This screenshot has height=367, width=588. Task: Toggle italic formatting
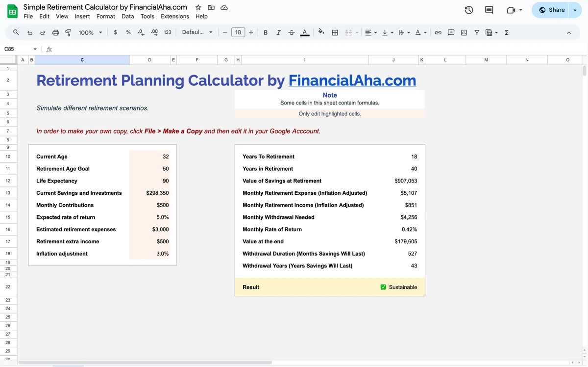tap(278, 32)
